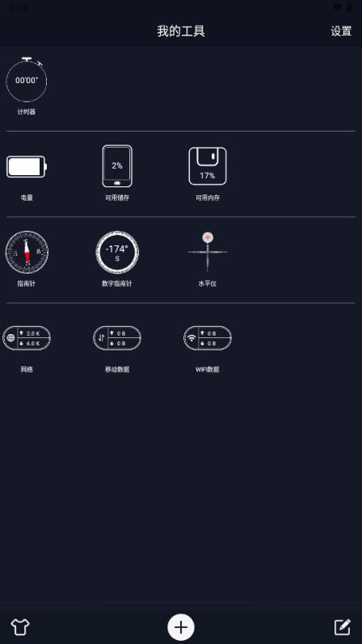This screenshot has height=644, width=362.
Task: Open the level tool (水平仪)
Action: (x=208, y=252)
